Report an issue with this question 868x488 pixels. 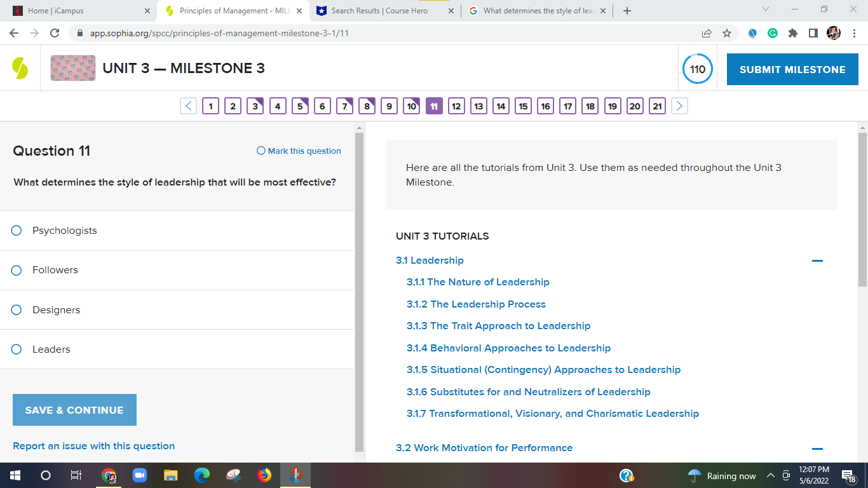pyautogui.click(x=94, y=446)
